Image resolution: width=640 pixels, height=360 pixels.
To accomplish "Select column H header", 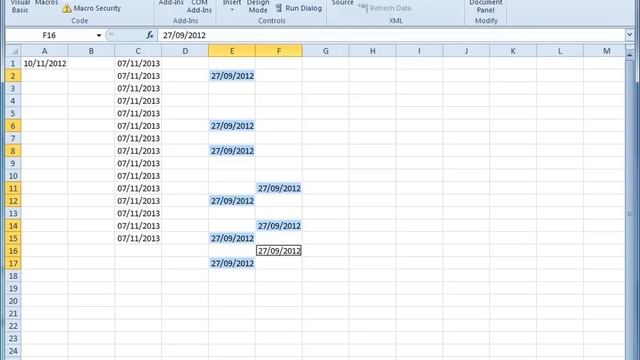I will click(373, 51).
